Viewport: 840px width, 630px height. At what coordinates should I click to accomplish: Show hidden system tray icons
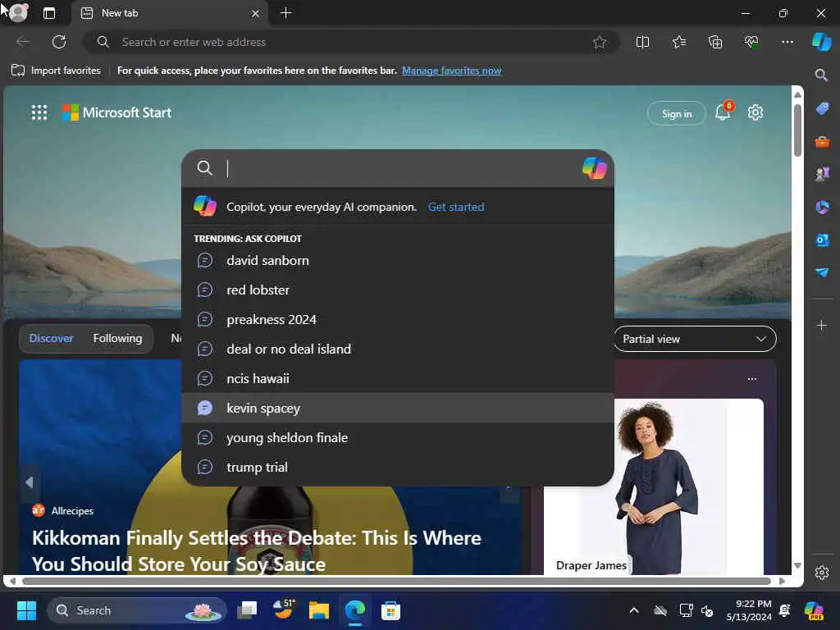tap(634, 610)
